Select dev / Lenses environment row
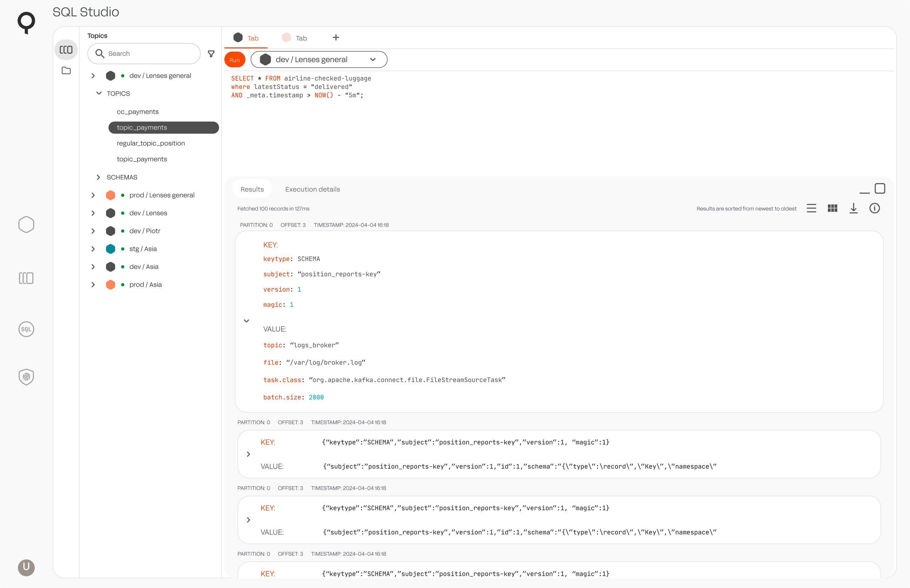910x588 pixels. click(148, 213)
